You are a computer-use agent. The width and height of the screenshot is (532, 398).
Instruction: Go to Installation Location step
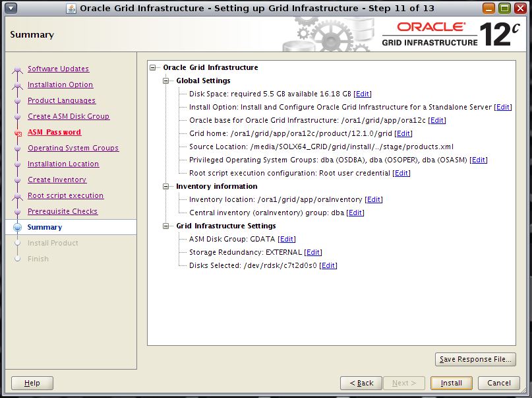(x=63, y=164)
